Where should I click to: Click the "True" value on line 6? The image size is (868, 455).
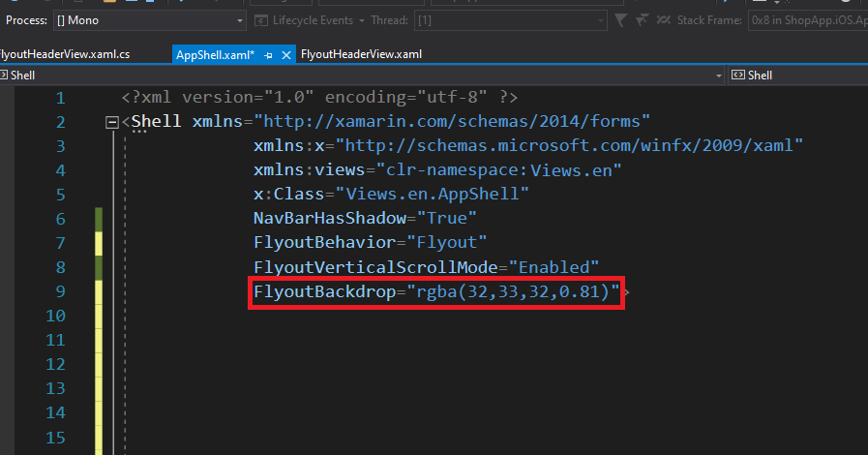[x=447, y=219]
